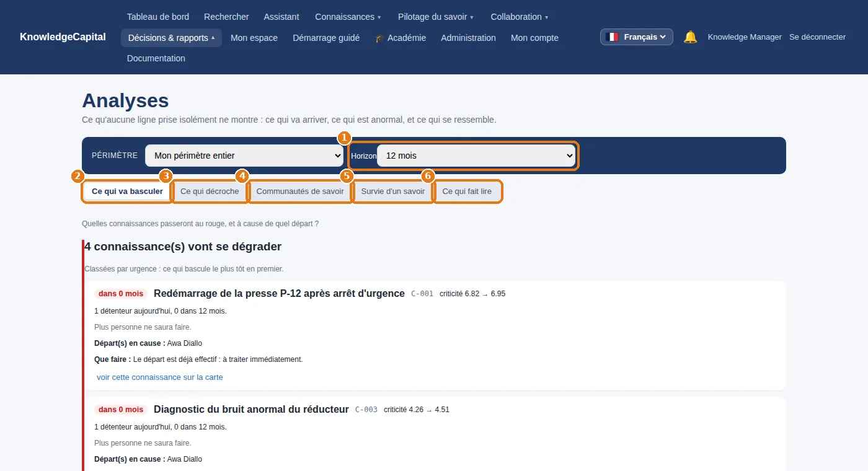Open the Administration page
The width and height of the screenshot is (868, 471).
point(468,38)
